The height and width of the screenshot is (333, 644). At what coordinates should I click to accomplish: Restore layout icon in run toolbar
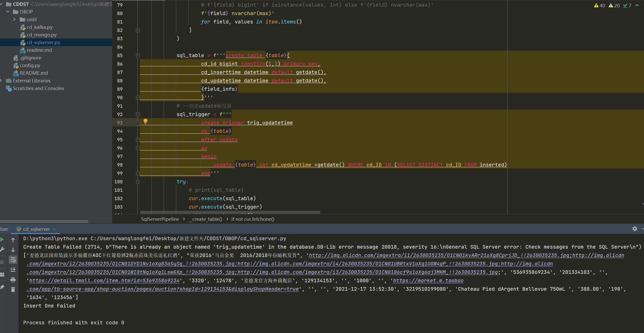click(2, 275)
